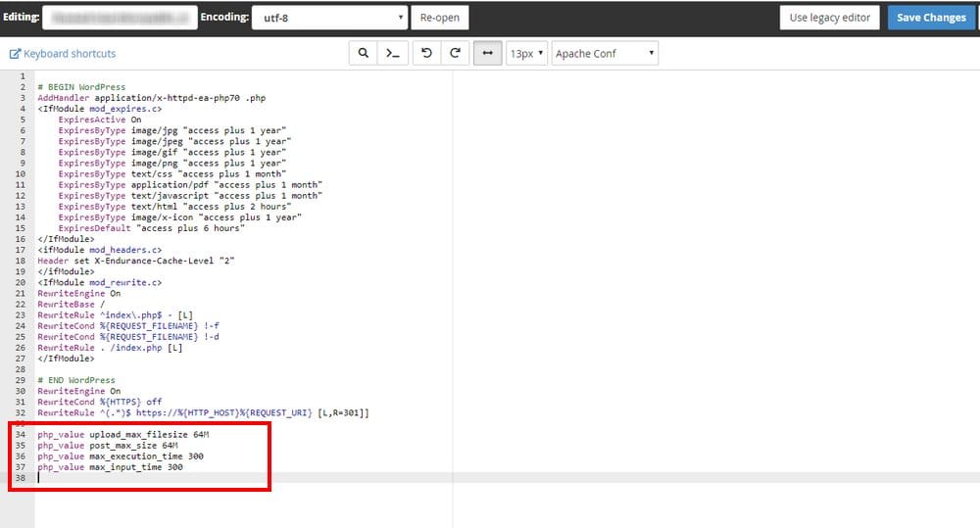Open the go-to-line terminal icon
The height and width of the screenshot is (528, 980).
393,53
